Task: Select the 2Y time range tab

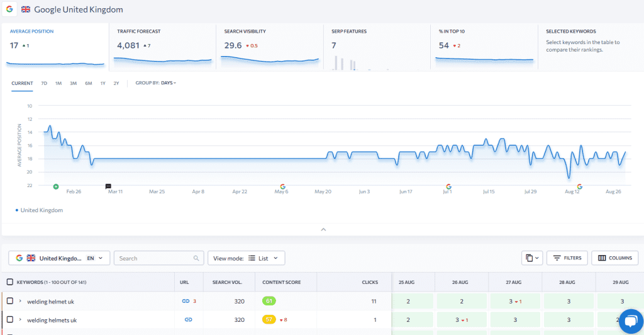Action: (x=116, y=84)
